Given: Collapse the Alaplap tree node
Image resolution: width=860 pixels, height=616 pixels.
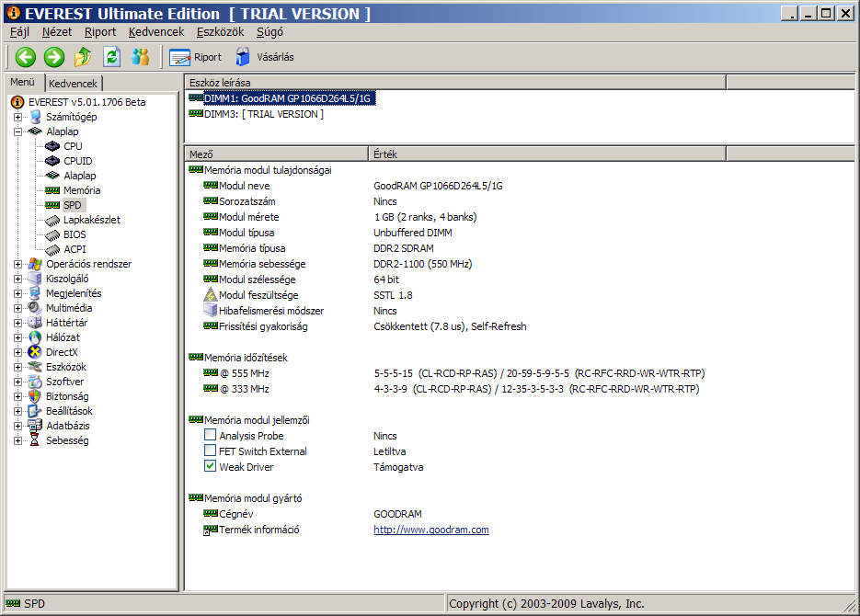Looking at the screenshot, I should point(18,132).
